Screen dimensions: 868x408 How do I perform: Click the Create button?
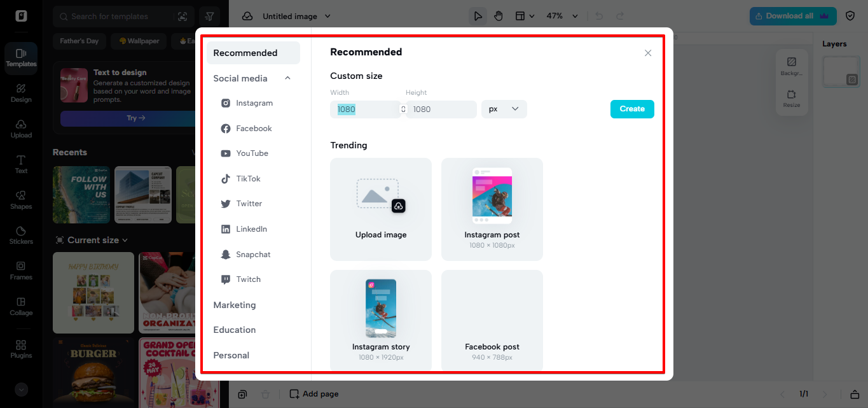click(x=632, y=109)
